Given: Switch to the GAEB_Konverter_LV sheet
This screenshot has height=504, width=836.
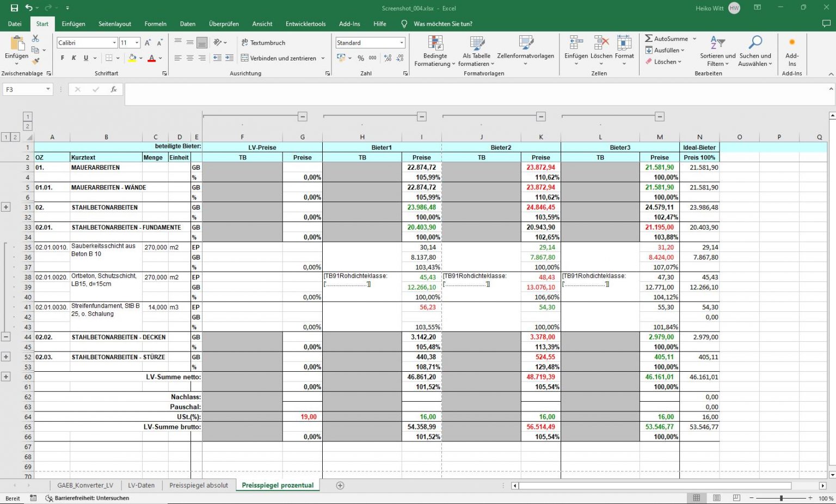Looking at the screenshot, I should (85, 485).
